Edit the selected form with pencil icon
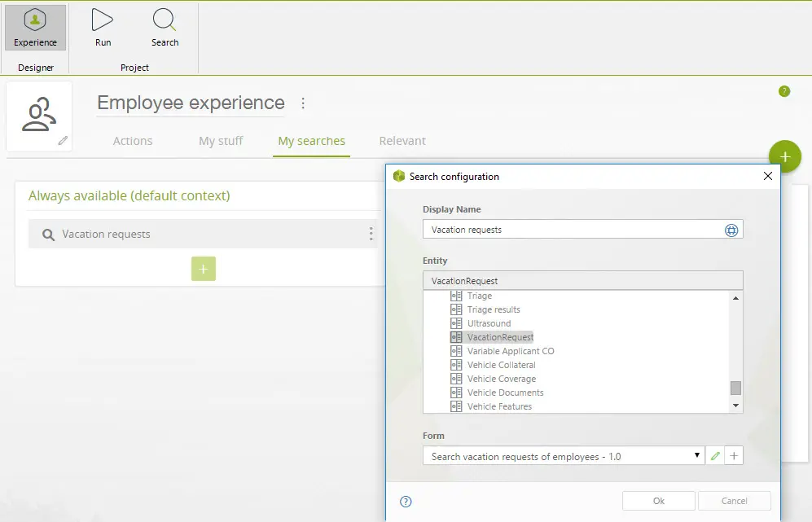Viewport: 812px width, 522px height. tap(715, 456)
